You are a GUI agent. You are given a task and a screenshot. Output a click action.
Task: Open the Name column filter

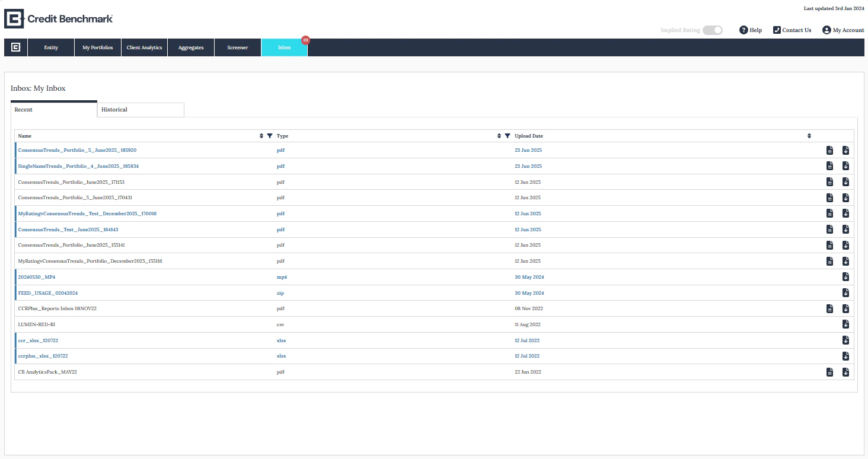(270, 136)
